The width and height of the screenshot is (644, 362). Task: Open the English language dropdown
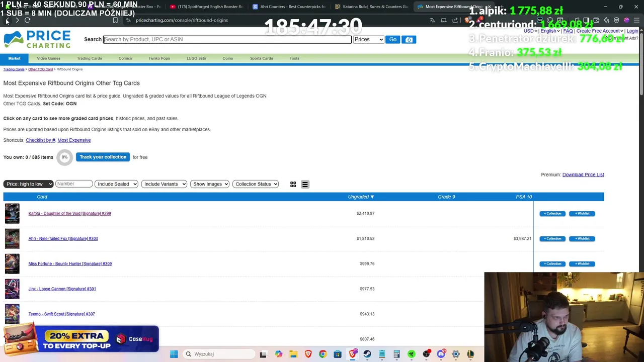click(x=550, y=31)
